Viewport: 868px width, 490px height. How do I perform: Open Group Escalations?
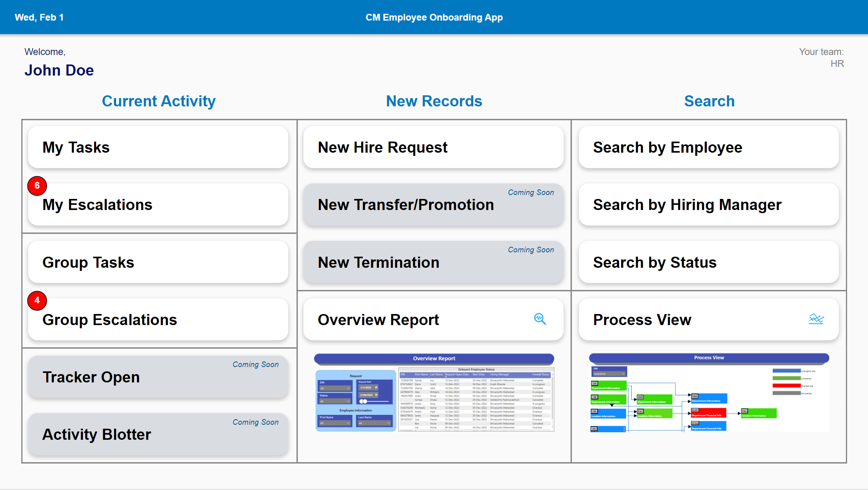point(158,320)
